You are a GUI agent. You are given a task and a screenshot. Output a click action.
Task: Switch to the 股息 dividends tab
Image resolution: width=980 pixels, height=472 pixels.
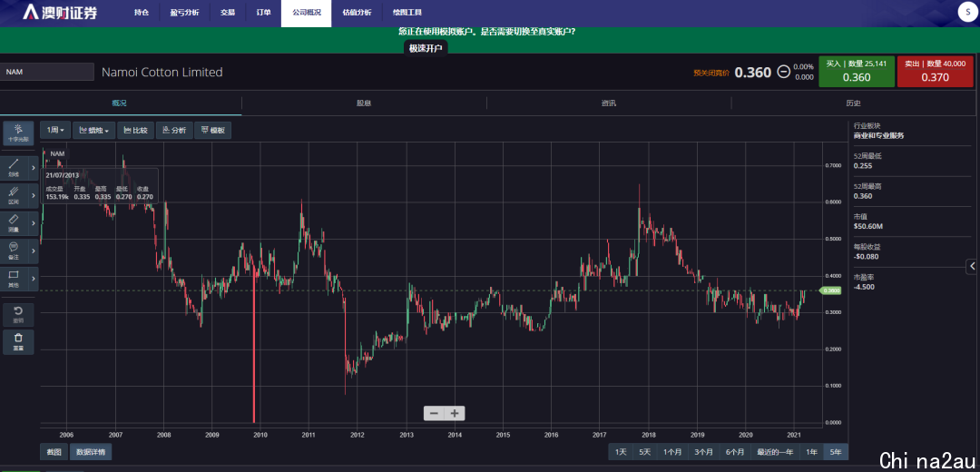click(364, 103)
